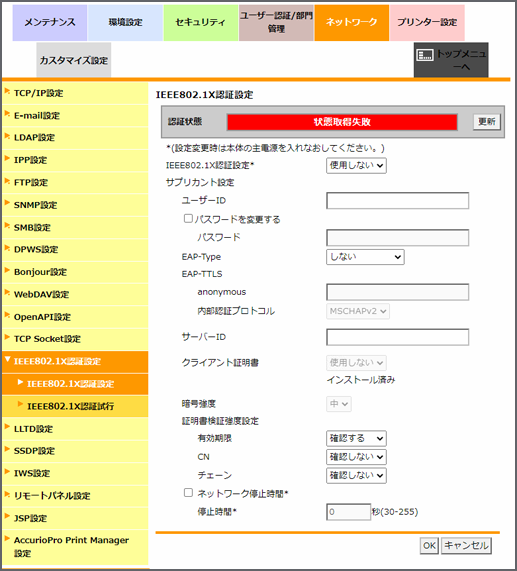Open the メンテナンス tab
Screen dimensions: 517x571
click(50, 23)
